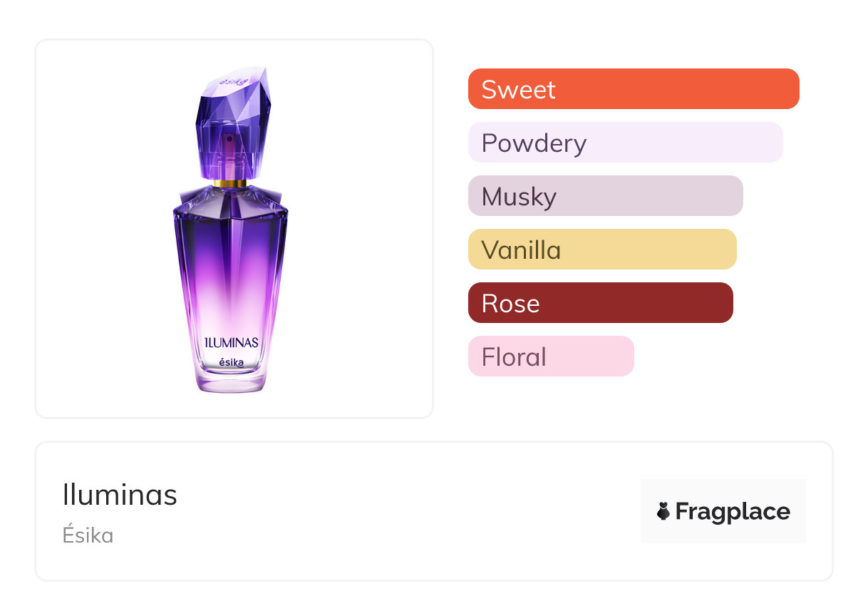This screenshot has height=616, width=868.
Task: Choose the Musky accord bar
Action: (605, 196)
